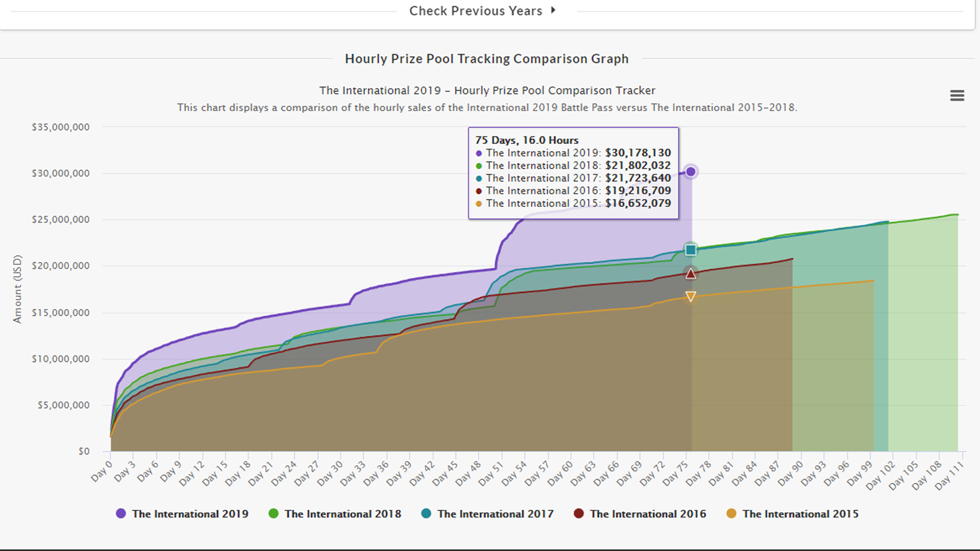The height and width of the screenshot is (551, 980).
Task: Click the chart title text
Action: pyautogui.click(x=487, y=90)
